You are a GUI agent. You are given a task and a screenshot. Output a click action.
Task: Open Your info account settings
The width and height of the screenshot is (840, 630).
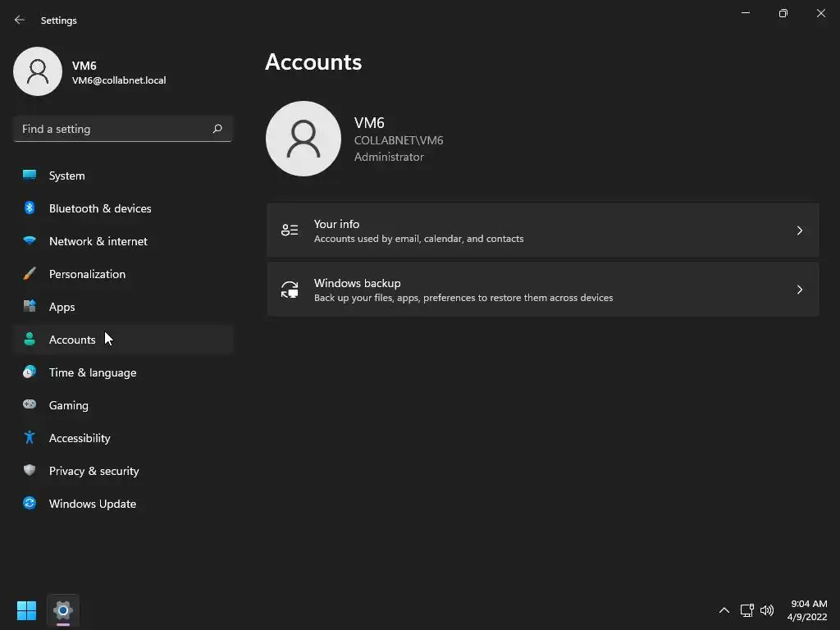[543, 231]
